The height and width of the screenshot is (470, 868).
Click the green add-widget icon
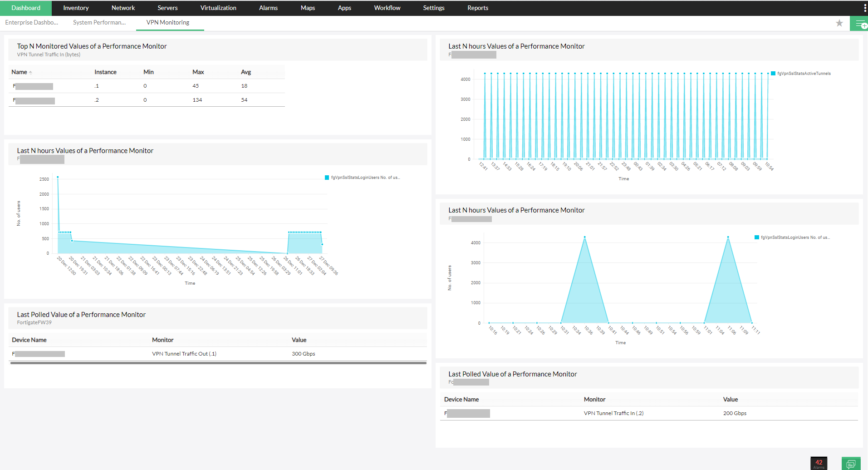tap(860, 23)
